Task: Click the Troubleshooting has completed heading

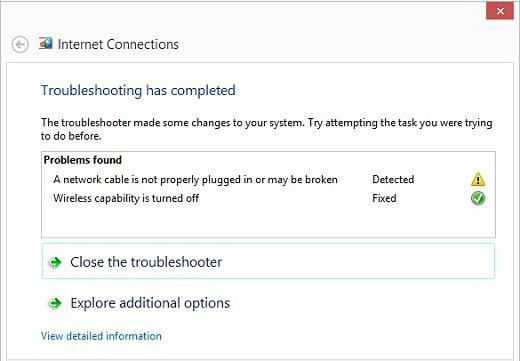Action: [x=138, y=91]
